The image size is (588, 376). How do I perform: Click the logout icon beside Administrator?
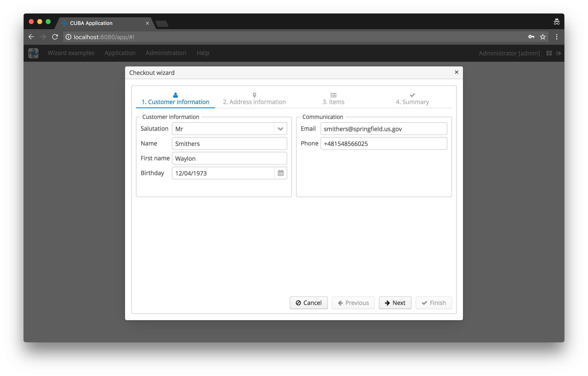[558, 53]
